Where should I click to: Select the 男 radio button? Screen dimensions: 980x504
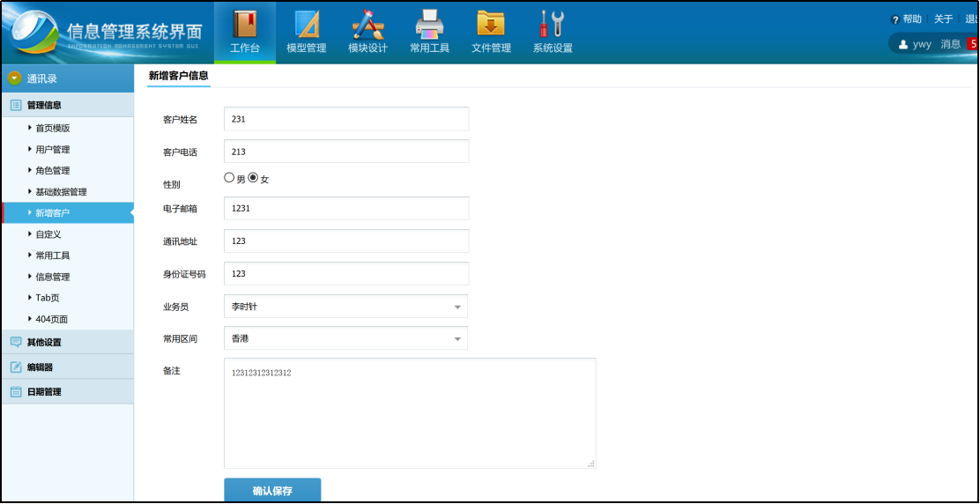pos(229,178)
